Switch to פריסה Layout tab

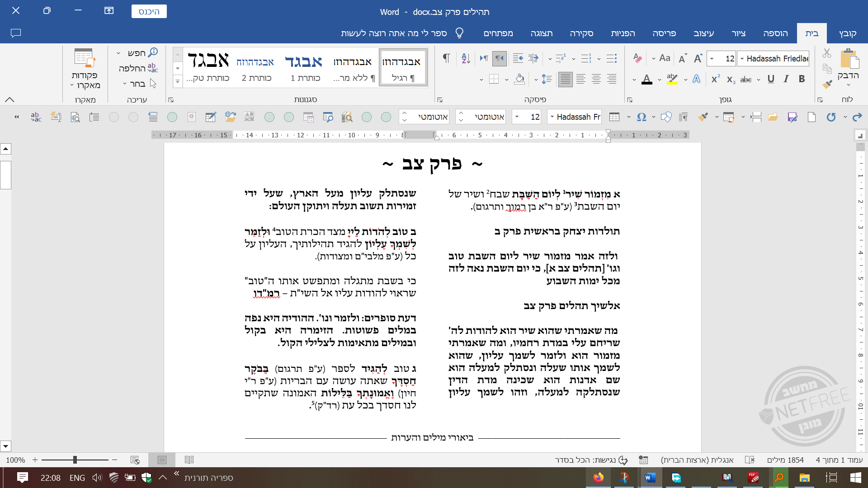[664, 33]
